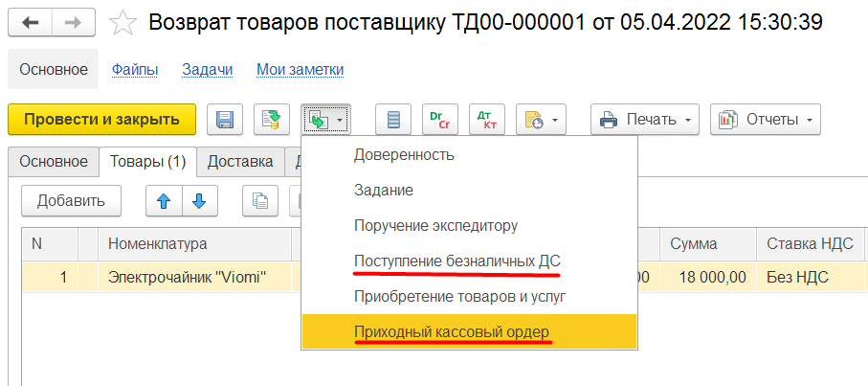Click the Номенклатура column header

click(x=195, y=243)
